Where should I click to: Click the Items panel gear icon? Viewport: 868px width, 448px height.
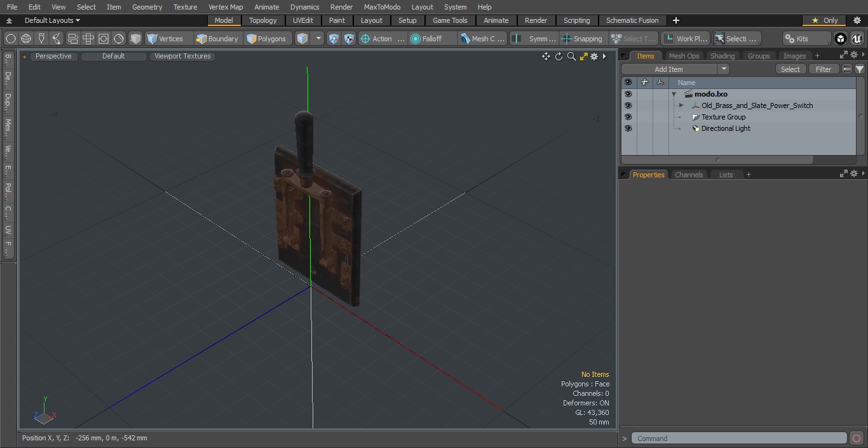[853, 55]
